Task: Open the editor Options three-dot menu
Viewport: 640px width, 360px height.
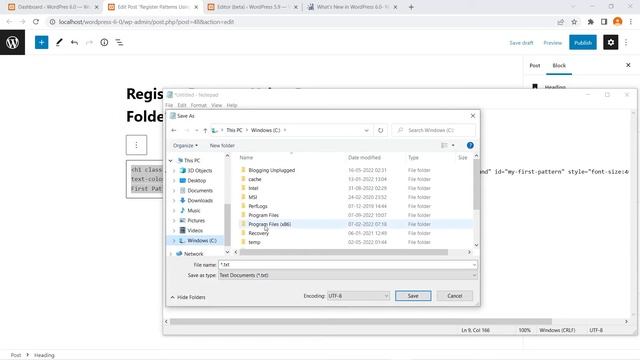Action: [626, 42]
